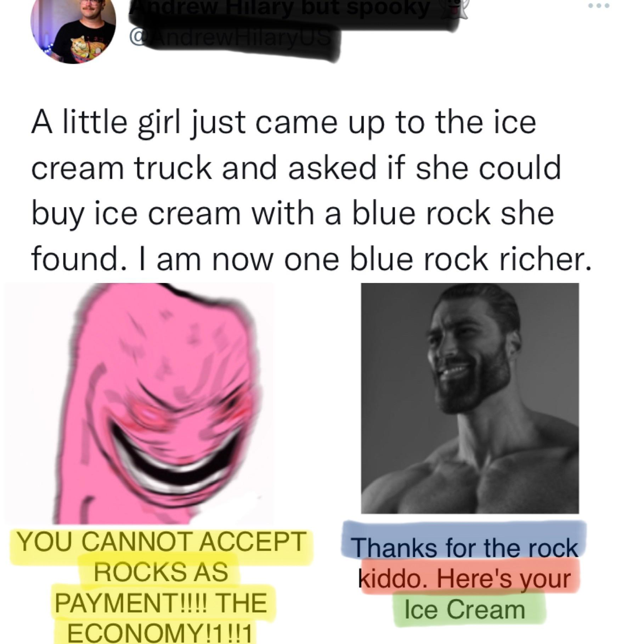Open the grayscale muscular man image

coord(470,398)
